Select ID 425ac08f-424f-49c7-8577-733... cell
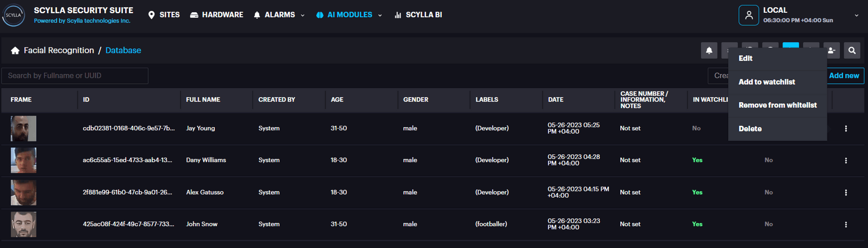 point(128,224)
